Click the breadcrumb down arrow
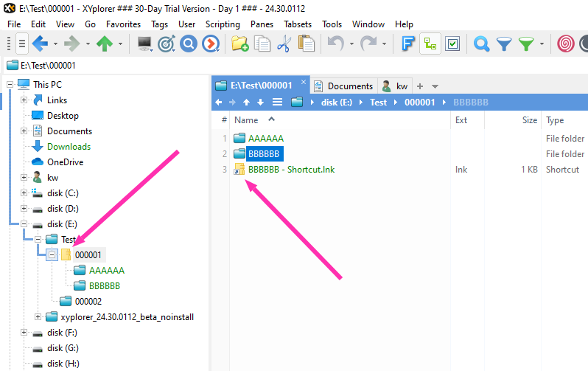Viewport: 588px width, 371px height. point(260,102)
